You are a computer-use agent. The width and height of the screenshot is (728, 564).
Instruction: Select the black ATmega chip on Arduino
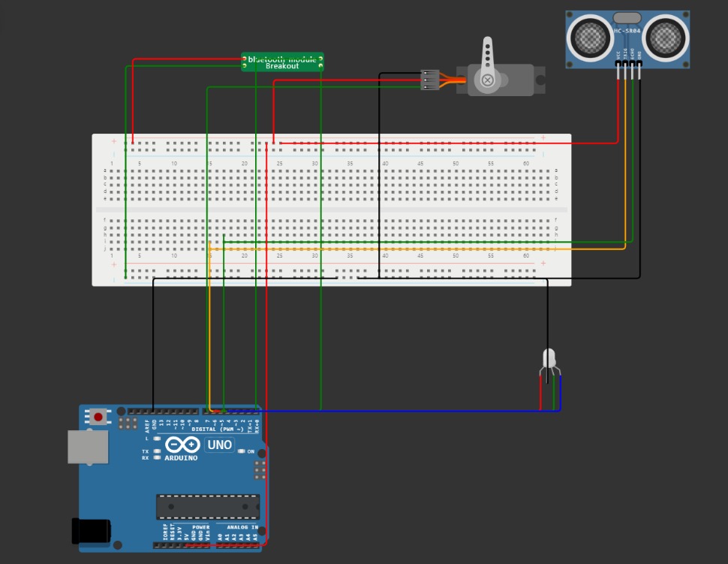coord(207,507)
